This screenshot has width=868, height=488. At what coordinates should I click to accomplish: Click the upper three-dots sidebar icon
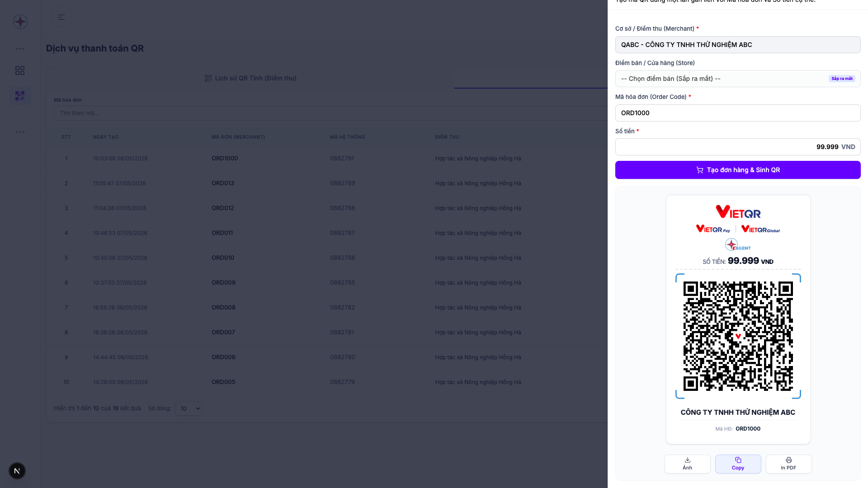click(x=20, y=49)
